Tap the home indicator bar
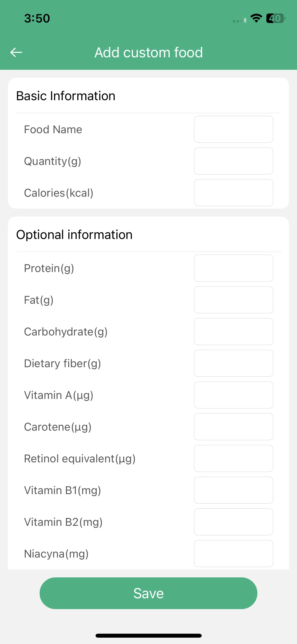Image resolution: width=297 pixels, height=644 pixels. click(148, 636)
